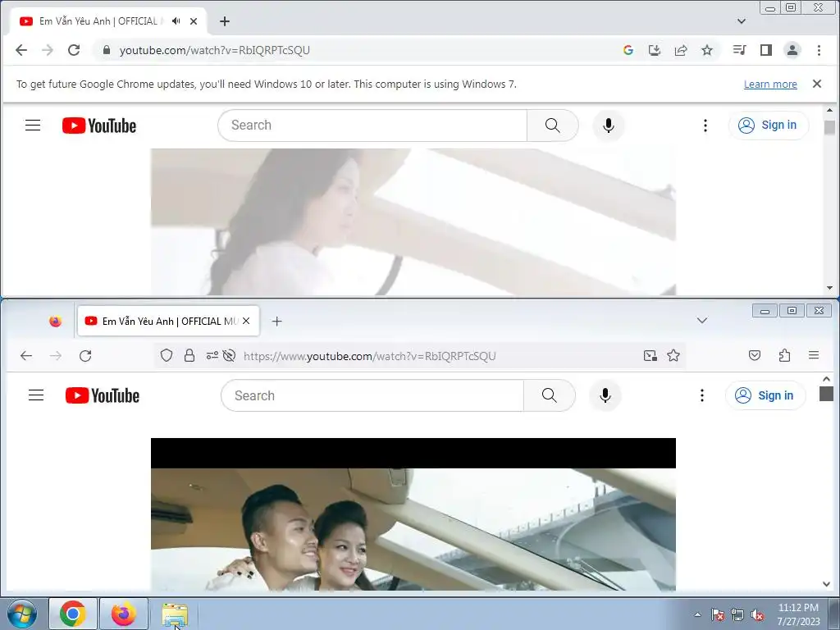The image size is (840, 630).
Task: Switch to Firefox from the taskbar
Action: point(124,614)
